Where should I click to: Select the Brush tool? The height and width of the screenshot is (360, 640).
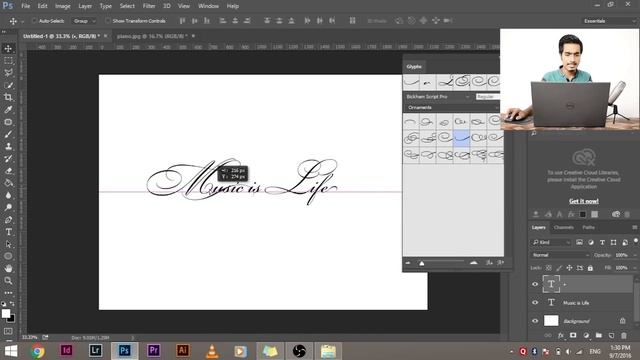[x=8, y=134]
